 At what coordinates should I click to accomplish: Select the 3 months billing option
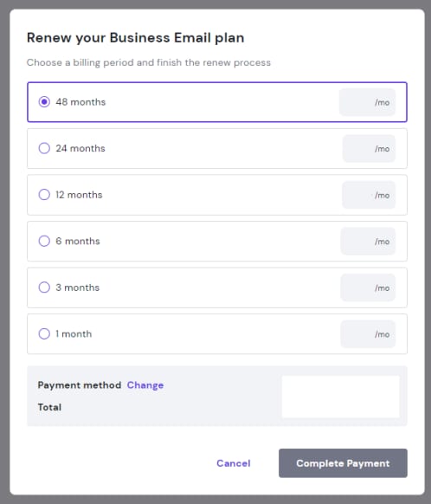tap(44, 287)
